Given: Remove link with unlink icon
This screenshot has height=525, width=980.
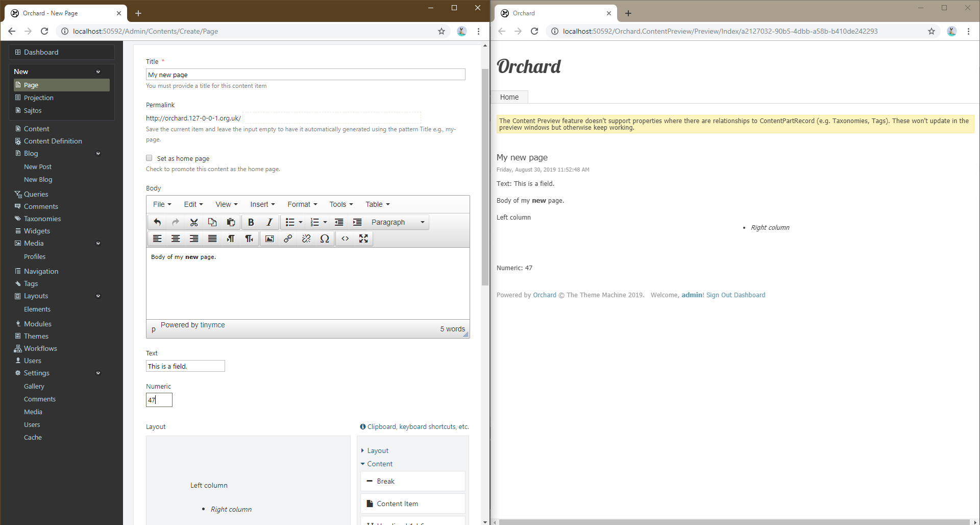Looking at the screenshot, I should [x=306, y=238].
